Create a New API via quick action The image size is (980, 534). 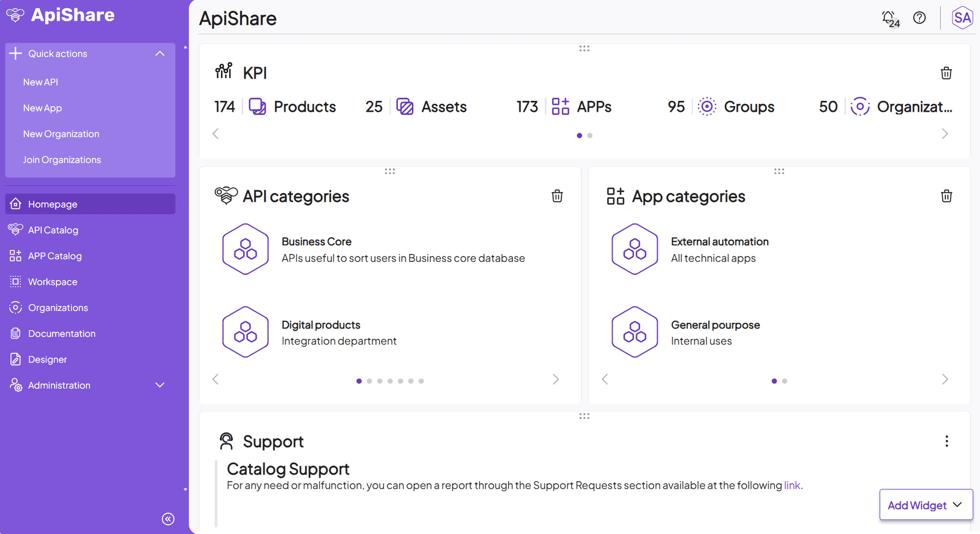(40, 82)
